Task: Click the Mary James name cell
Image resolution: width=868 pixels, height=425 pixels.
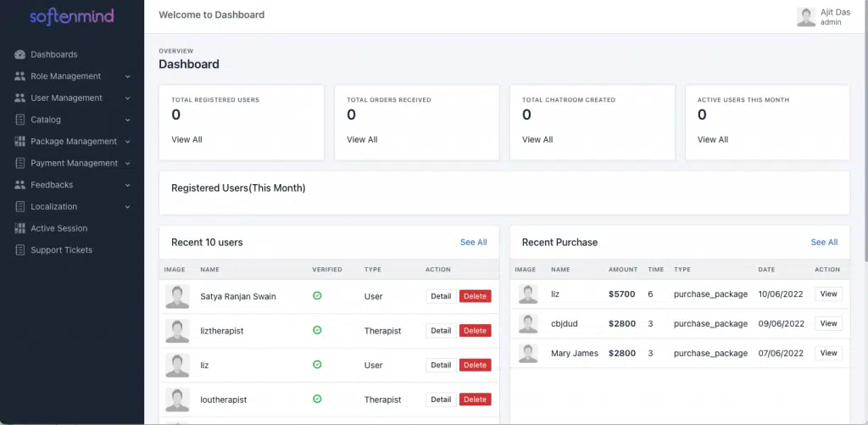Action: (x=575, y=353)
